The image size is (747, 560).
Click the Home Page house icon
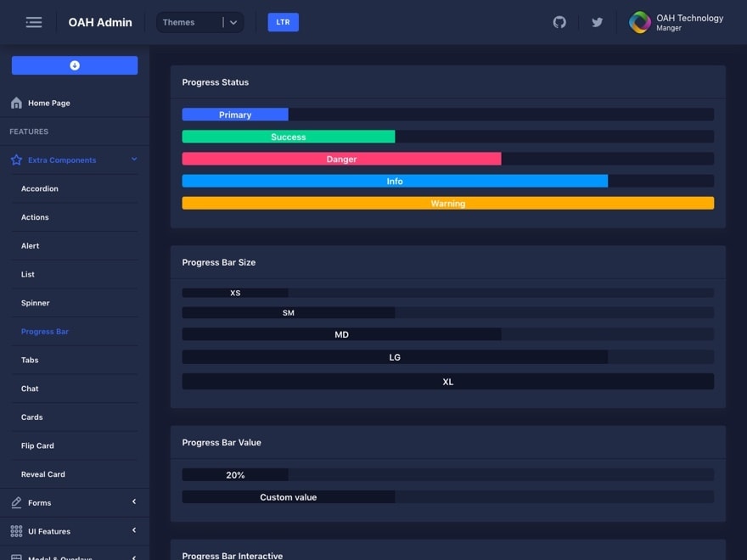click(x=16, y=103)
